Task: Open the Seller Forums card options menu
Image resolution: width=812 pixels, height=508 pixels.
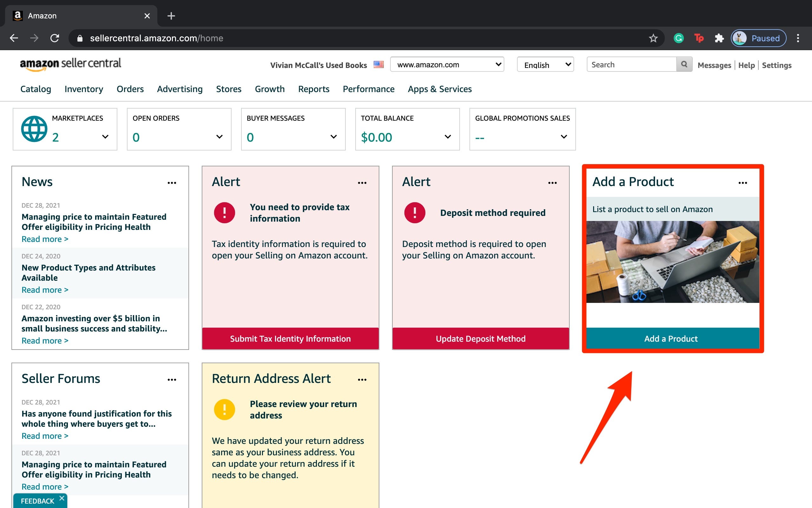Action: click(172, 380)
